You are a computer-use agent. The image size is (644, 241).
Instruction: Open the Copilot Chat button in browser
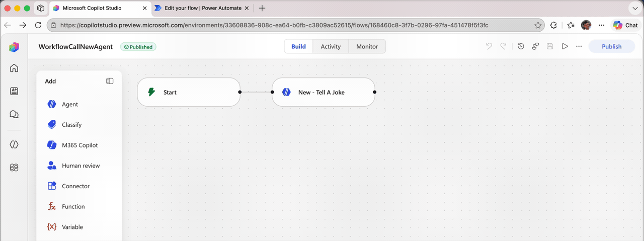click(625, 25)
